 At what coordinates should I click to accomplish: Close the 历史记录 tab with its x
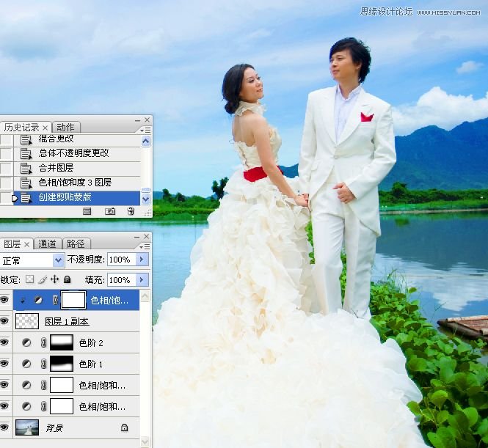coord(45,128)
